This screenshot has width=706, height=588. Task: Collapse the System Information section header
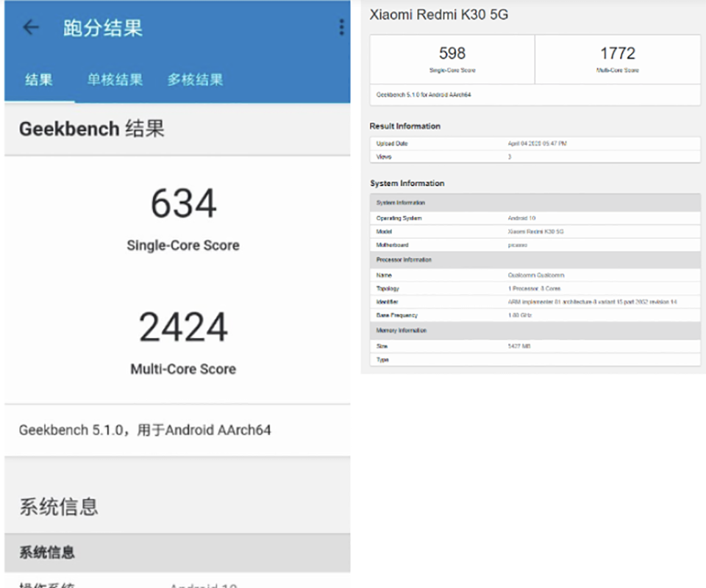(535, 202)
